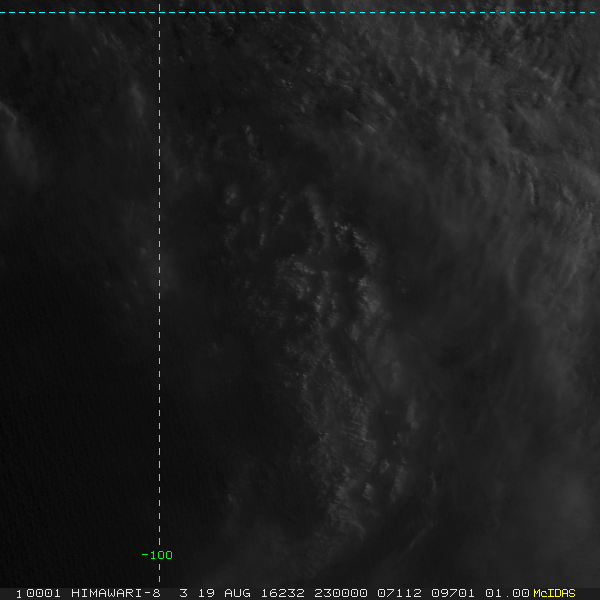
Task: Click the green -100 longitude label
Action: point(157,555)
